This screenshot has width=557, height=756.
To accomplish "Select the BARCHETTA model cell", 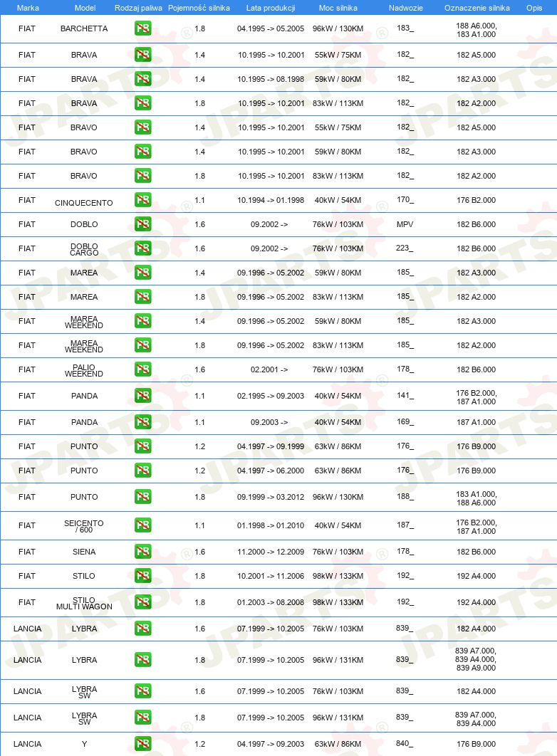I will (84, 28).
